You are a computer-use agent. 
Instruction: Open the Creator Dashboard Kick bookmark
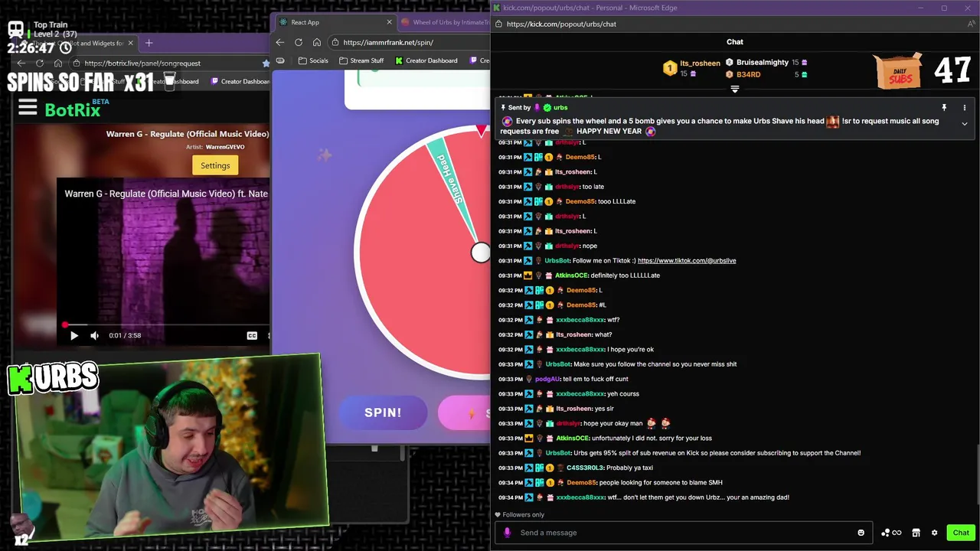pyautogui.click(x=426, y=60)
